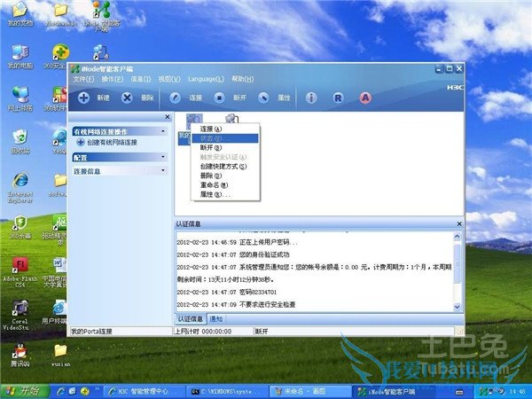
Task: Open the info "i" toolbar icon
Action: 311,98
